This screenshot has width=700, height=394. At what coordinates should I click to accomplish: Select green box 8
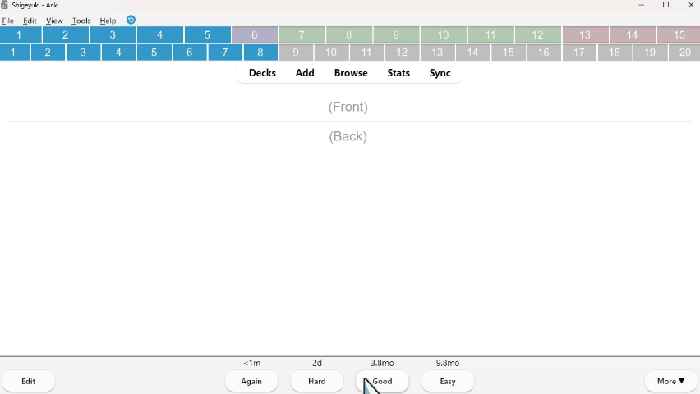point(349,35)
